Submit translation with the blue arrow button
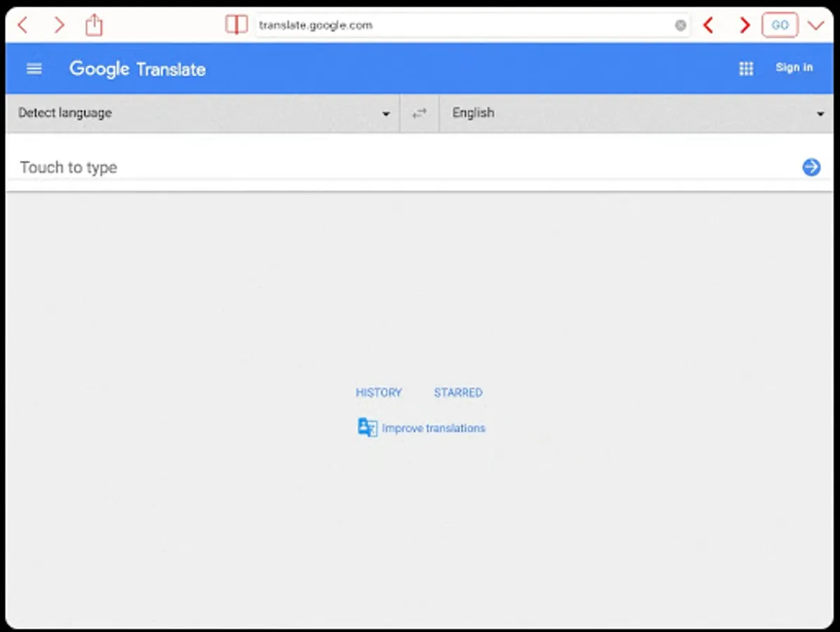 coord(811,167)
